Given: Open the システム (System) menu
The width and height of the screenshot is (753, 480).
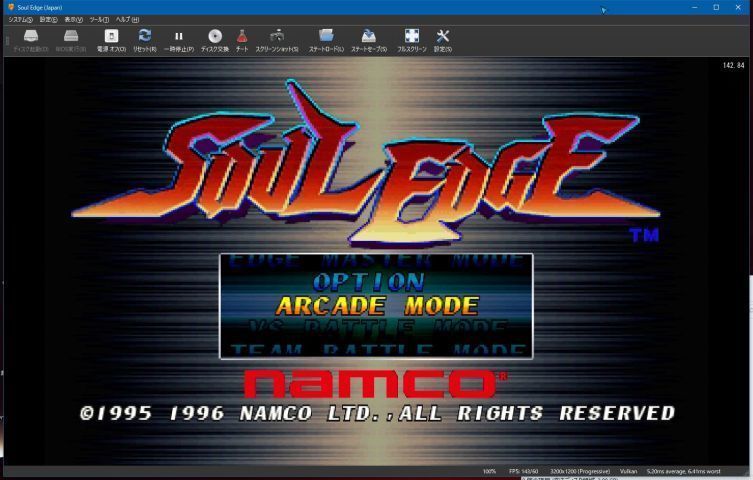Looking at the screenshot, I should click(x=20, y=20).
